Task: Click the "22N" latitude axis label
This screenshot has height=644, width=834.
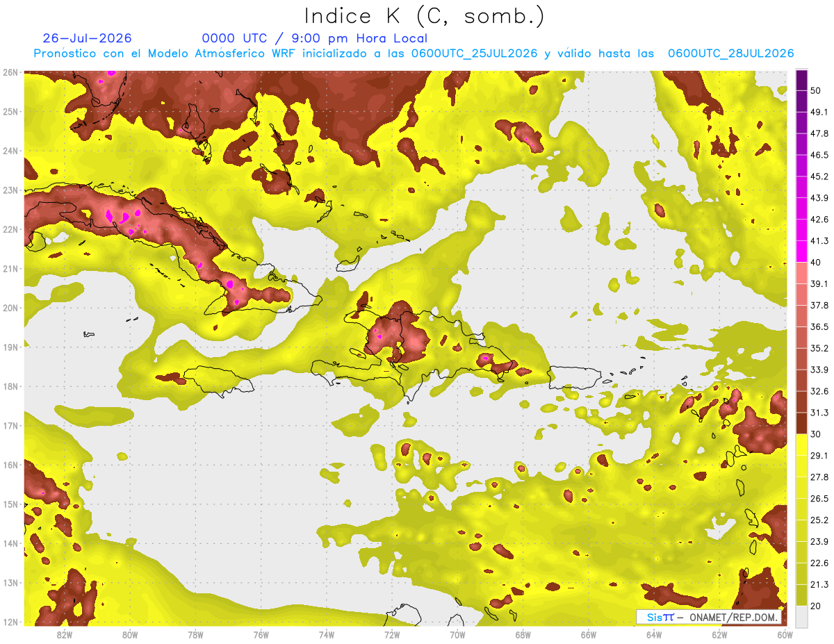Action: pos(10,229)
